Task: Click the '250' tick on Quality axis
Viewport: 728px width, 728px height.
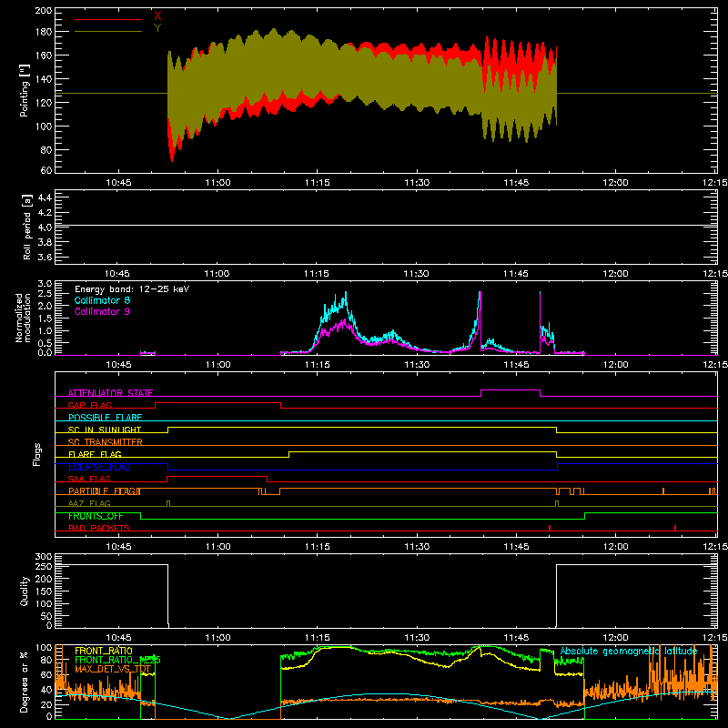Action: click(x=43, y=567)
